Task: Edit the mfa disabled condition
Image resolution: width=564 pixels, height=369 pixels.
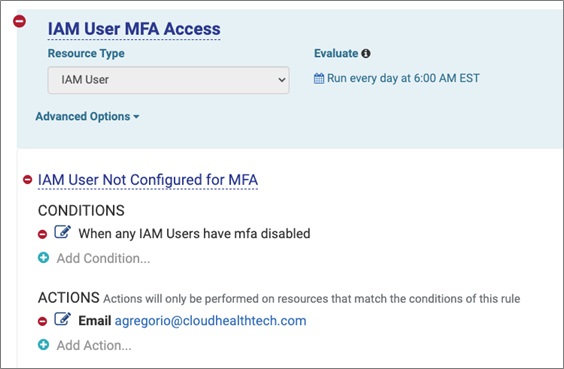Action: coord(62,232)
